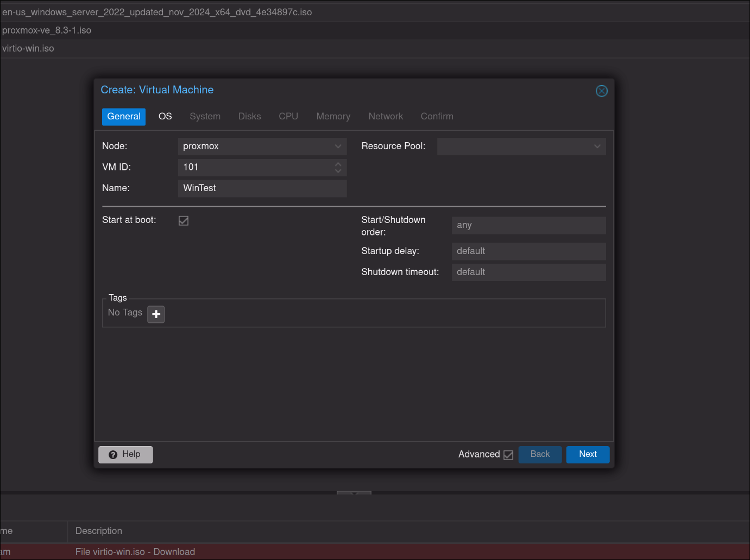Switch to the OS tab

coord(165,117)
